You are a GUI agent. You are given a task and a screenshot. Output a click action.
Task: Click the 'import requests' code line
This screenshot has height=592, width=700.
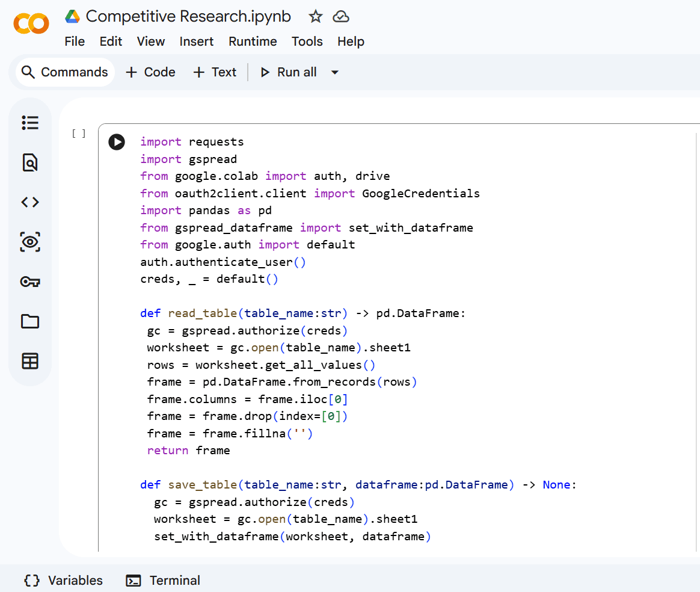(x=192, y=142)
